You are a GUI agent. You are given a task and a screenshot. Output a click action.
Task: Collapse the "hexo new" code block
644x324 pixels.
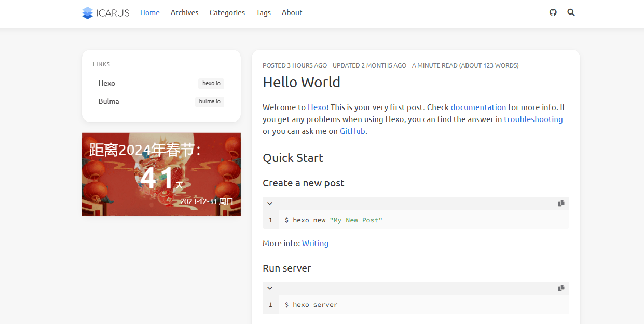270,204
